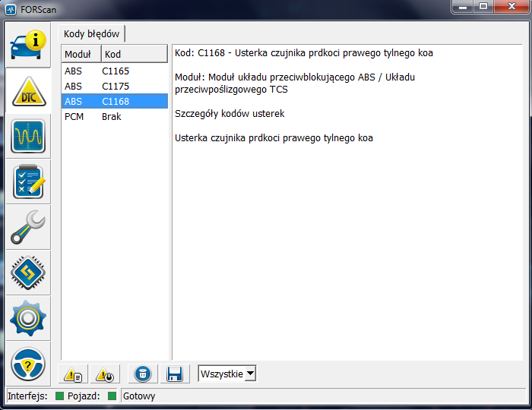This screenshot has height=410, width=532.
Task: Open the wrench service procedures section
Action: point(28,227)
